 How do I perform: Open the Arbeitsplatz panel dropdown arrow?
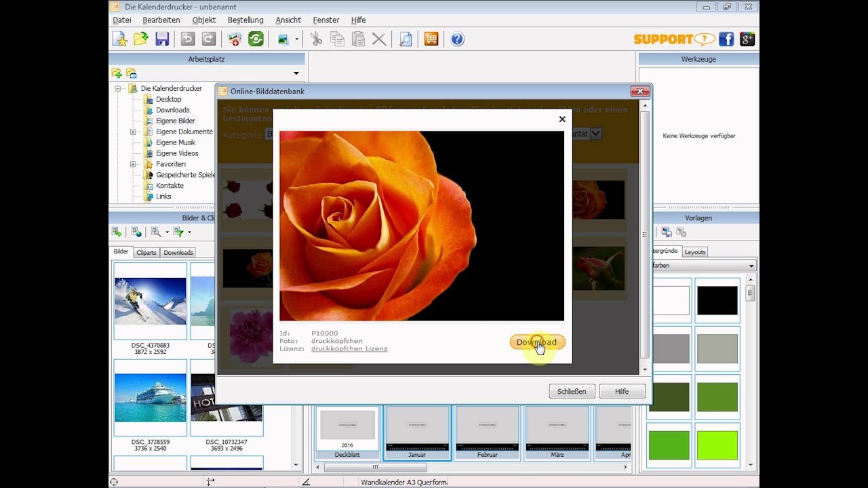click(x=296, y=73)
